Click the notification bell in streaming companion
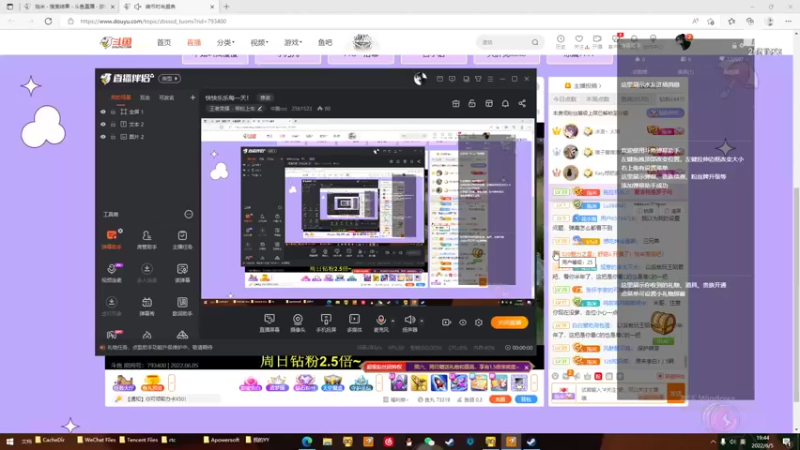The width and height of the screenshot is (800, 450). coord(505,104)
